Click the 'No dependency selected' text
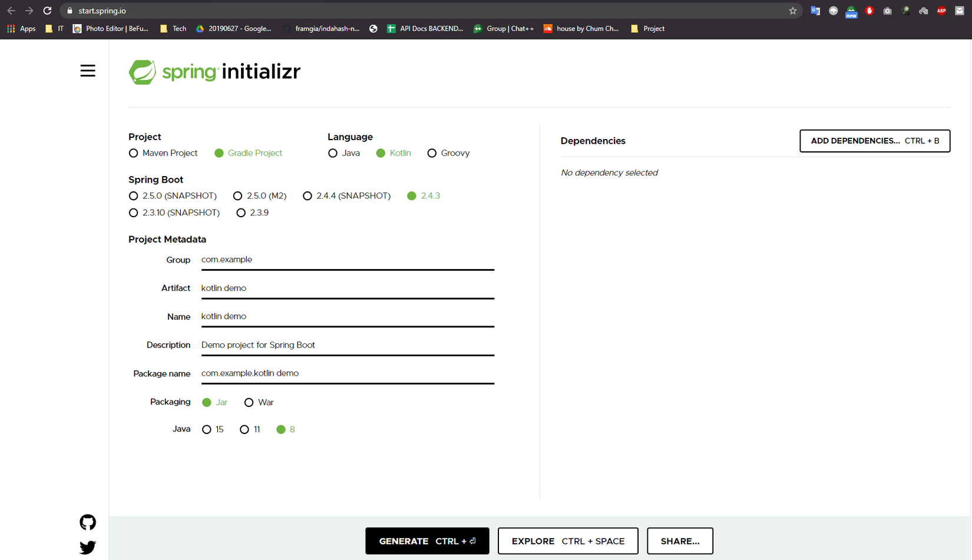The image size is (972, 560). coord(609,173)
